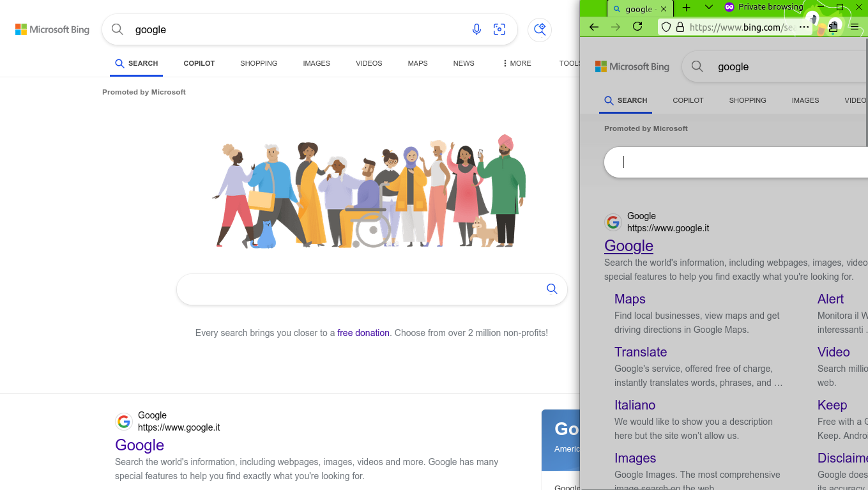Screen dimensions: 868x490
Task: Open the Google result title in the back window
Action: [x=139, y=445]
